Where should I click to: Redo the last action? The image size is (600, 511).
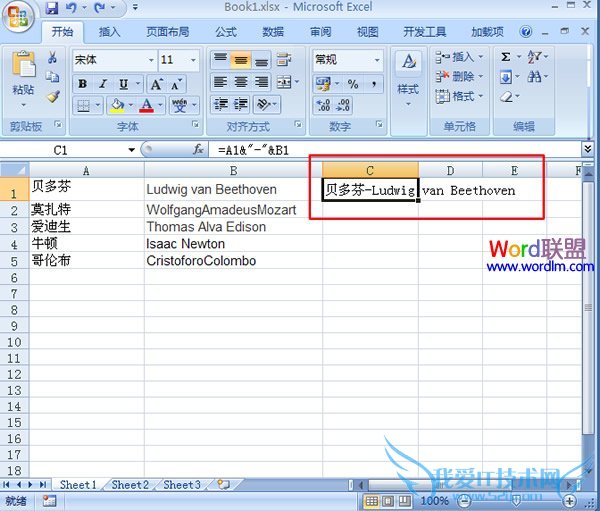tap(99, 8)
